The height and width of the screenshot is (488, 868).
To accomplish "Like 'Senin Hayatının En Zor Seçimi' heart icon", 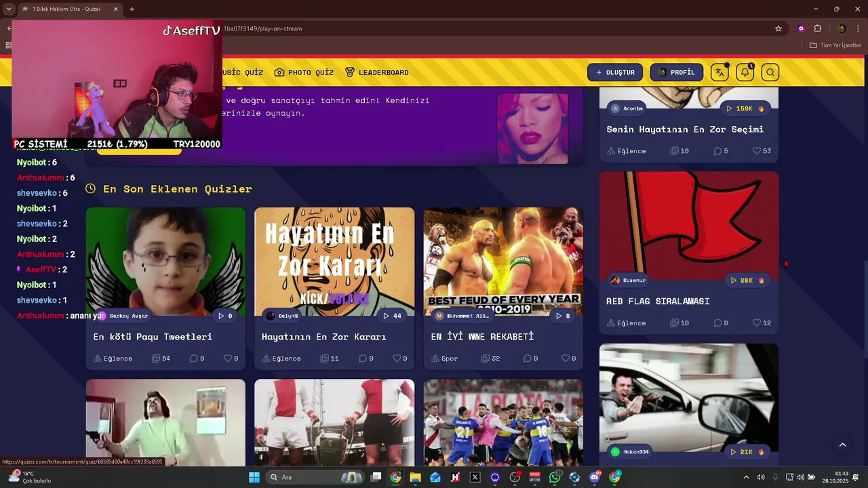I will [757, 151].
